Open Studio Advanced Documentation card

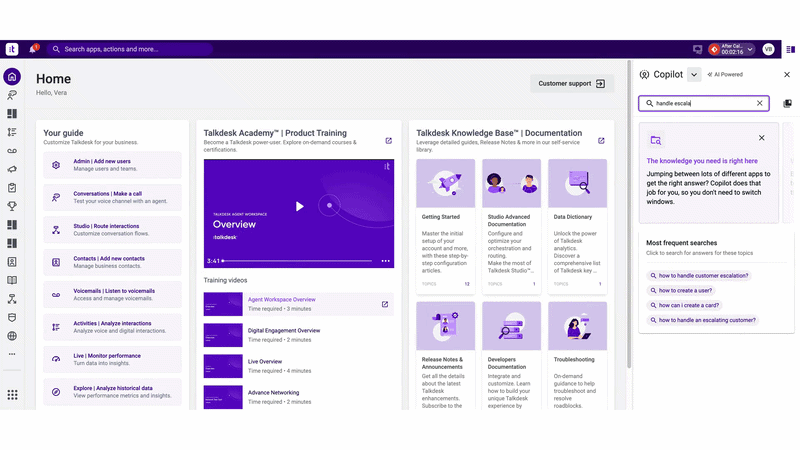[x=511, y=227]
